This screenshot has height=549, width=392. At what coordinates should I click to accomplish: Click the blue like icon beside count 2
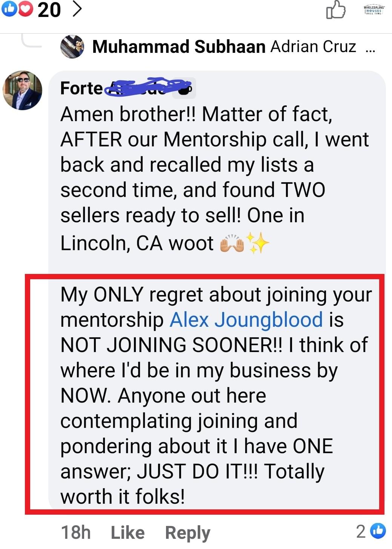coord(378,531)
